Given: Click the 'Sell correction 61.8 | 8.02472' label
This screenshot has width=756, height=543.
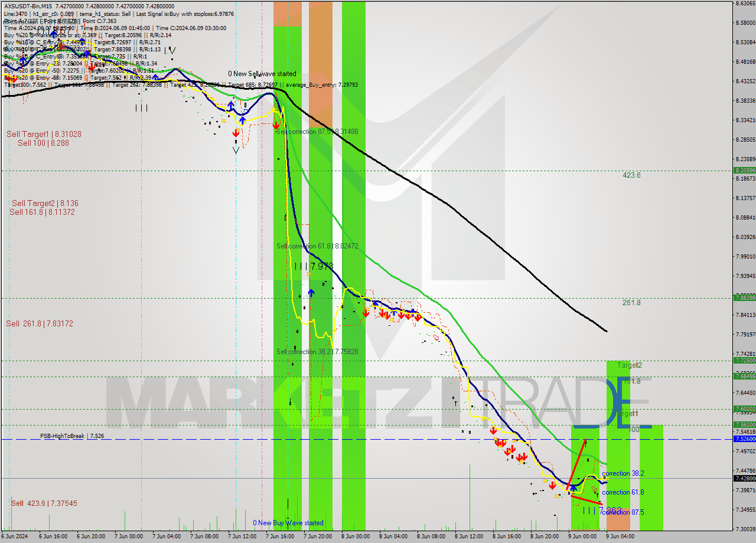Looking at the screenshot, I should click(317, 246).
